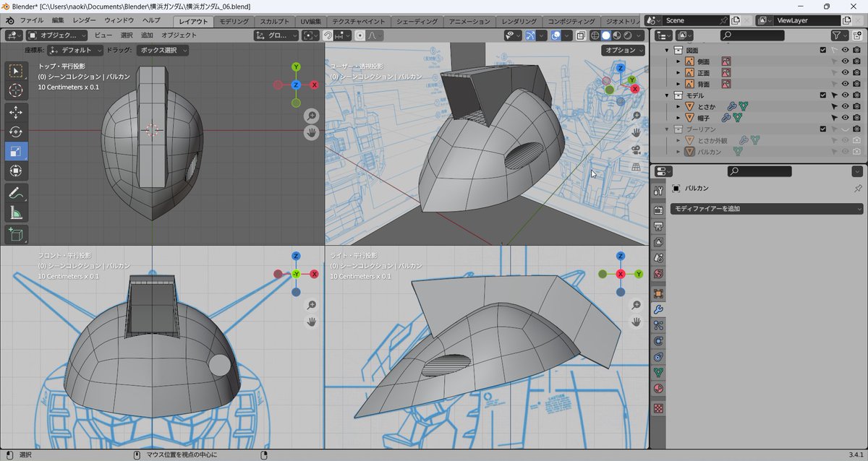Uncheck the 図面 collection exclude checkbox
This screenshot has height=461, width=868.
[x=822, y=50]
